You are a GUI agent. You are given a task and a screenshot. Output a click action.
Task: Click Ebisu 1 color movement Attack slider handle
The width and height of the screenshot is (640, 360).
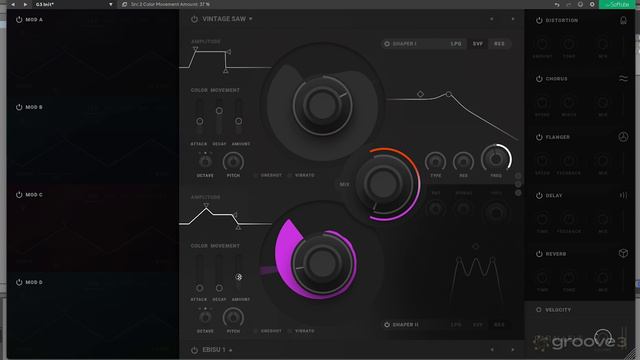[200, 288]
